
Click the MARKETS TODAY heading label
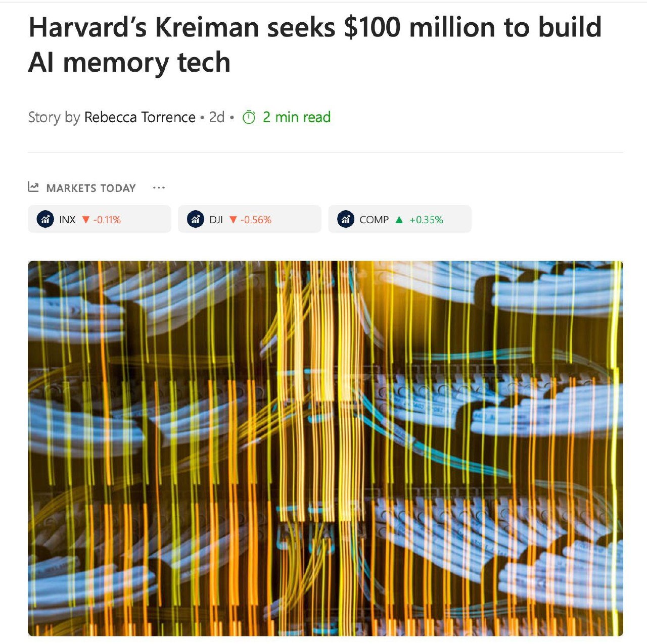coord(91,188)
